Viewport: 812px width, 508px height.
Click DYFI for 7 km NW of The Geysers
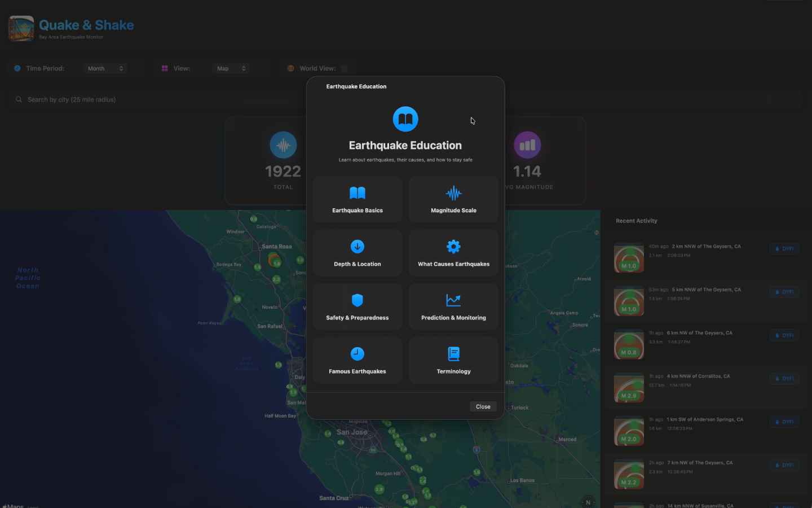click(784, 465)
